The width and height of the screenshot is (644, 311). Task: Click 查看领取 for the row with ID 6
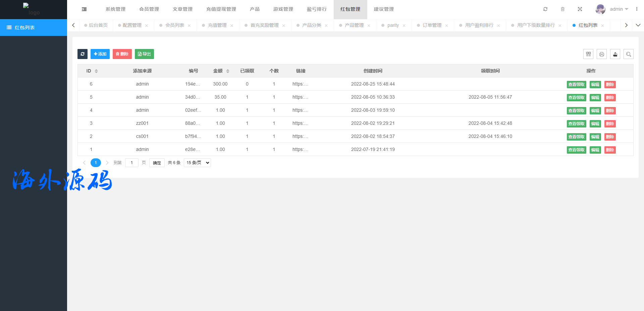click(576, 85)
